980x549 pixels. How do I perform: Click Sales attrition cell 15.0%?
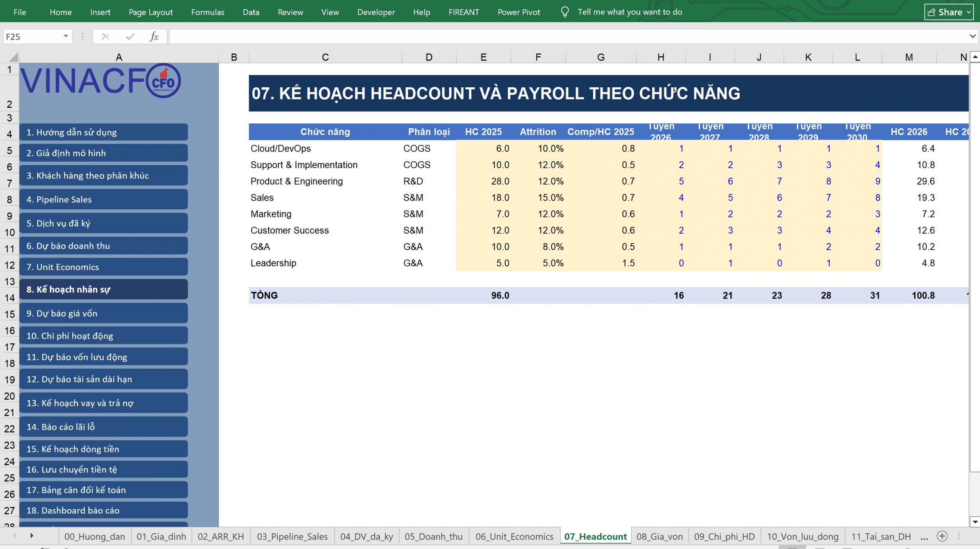tap(538, 198)
